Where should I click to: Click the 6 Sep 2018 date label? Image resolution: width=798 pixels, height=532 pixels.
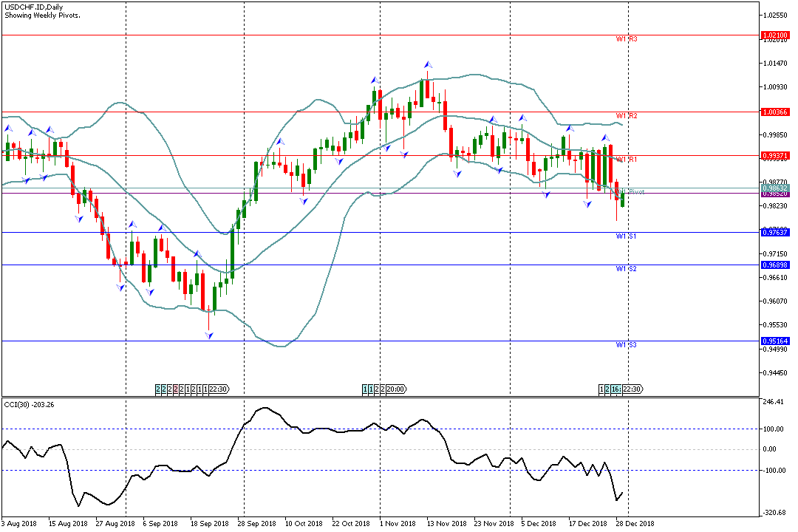pos(160,524)
